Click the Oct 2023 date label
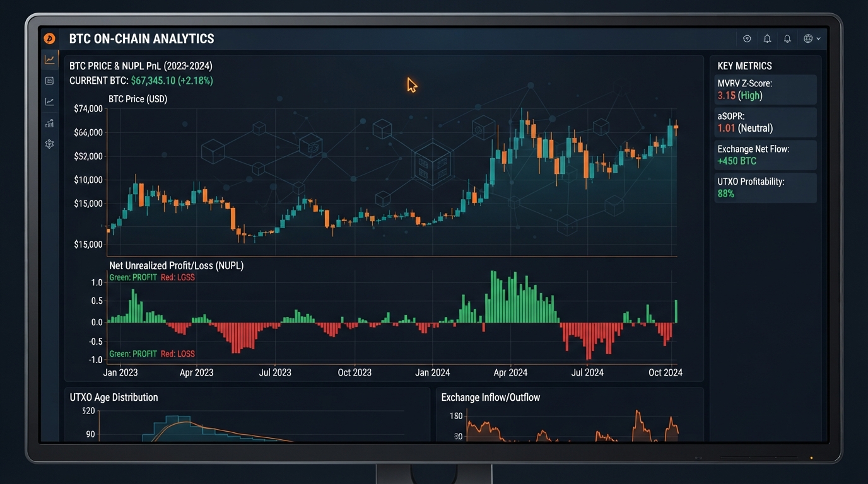Screen dimensions: 868x484 (x=355, y=372)
